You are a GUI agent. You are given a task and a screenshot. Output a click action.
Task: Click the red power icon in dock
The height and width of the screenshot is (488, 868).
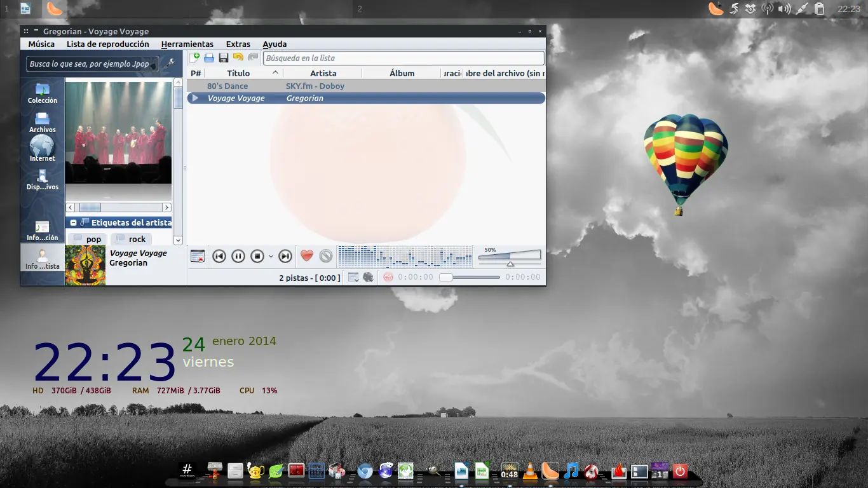[x=680, y=471]
